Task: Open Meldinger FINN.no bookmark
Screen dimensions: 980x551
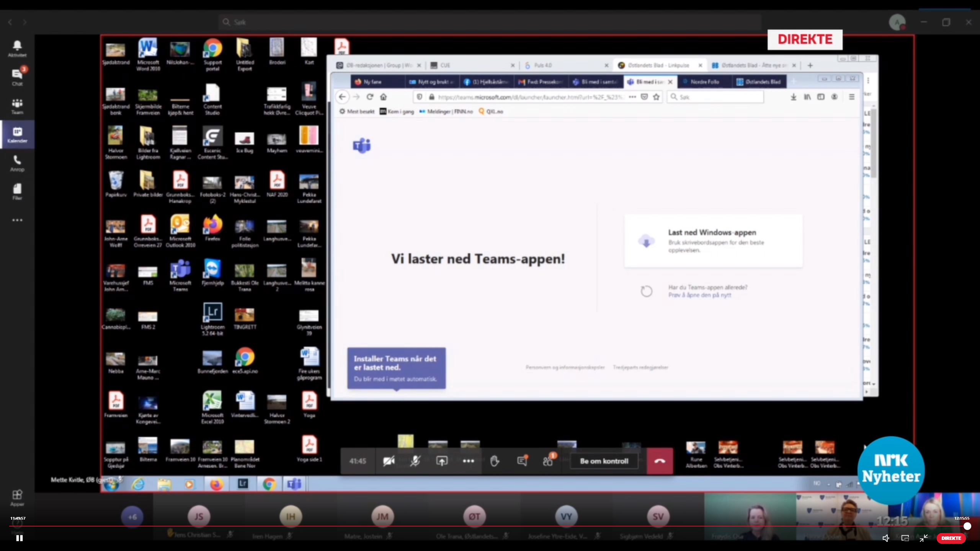Action: 446,111
